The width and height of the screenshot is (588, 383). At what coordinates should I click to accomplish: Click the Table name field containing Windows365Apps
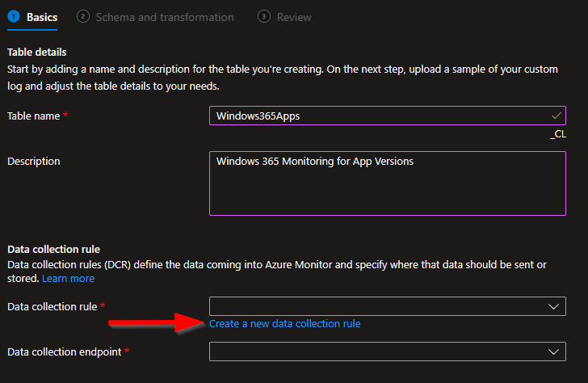coord(380,116)
